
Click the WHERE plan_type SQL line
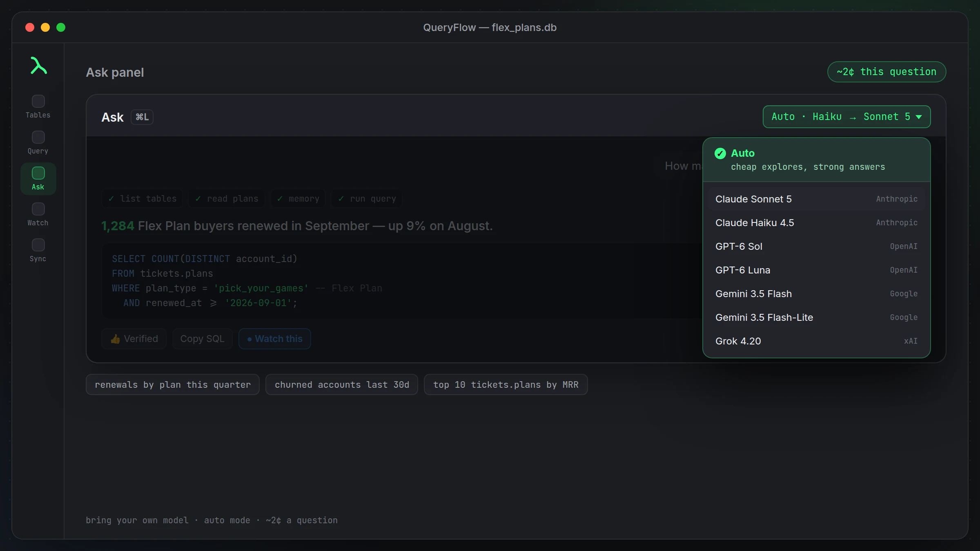tap(247, 288)
